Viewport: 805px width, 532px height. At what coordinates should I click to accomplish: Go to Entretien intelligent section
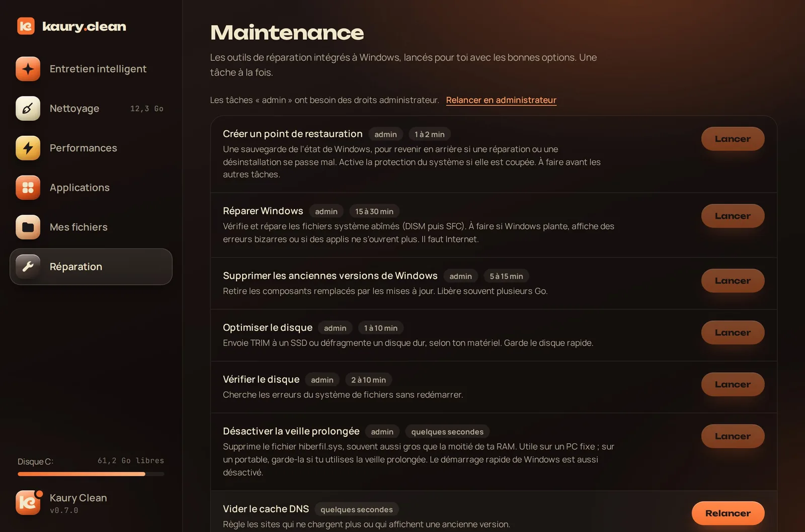pos(91,69)
